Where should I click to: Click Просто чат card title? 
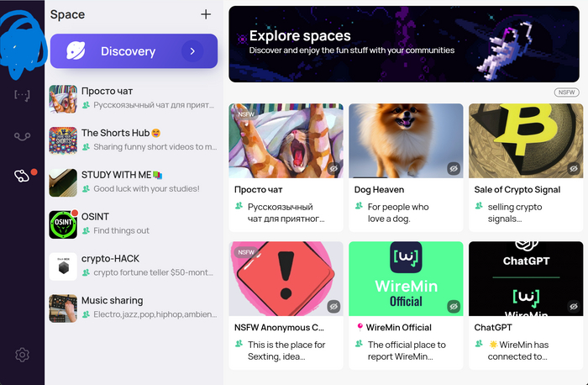pos(259,189)
